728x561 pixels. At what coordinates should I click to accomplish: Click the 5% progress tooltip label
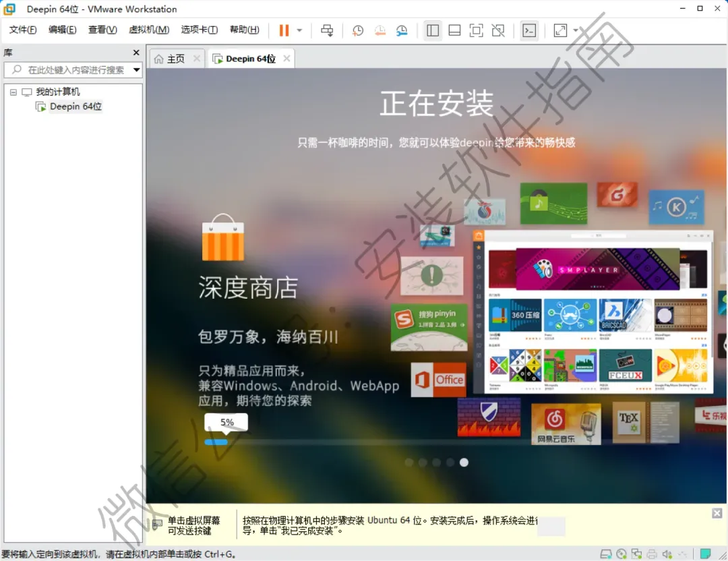point(226,422)
